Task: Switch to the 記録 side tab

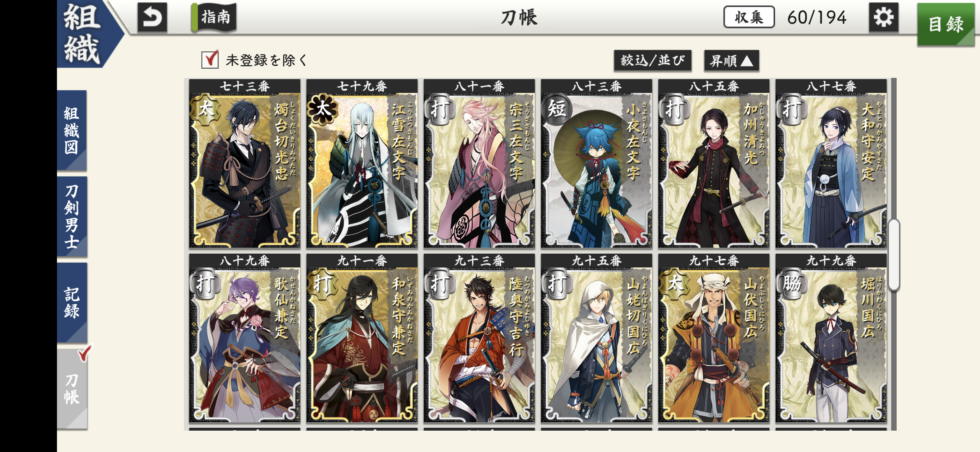Action: [72, 303]
